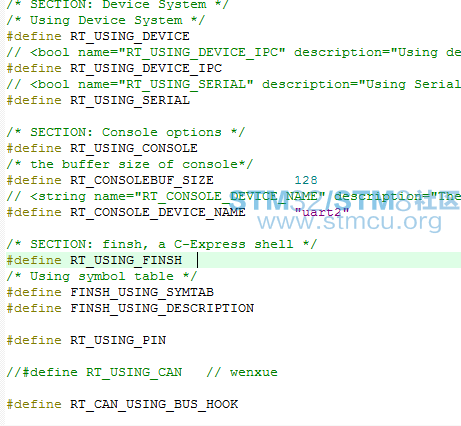The height and width of the screenshot is (426, 461).
Task: Click the '// wenxue' comment
Action: 242,372
